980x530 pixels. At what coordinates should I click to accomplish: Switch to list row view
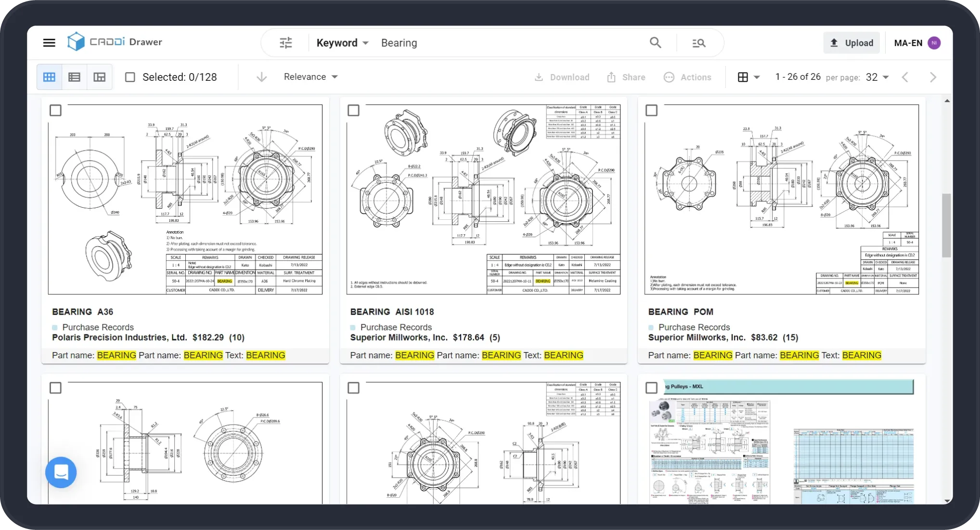(x=74, y=77)
